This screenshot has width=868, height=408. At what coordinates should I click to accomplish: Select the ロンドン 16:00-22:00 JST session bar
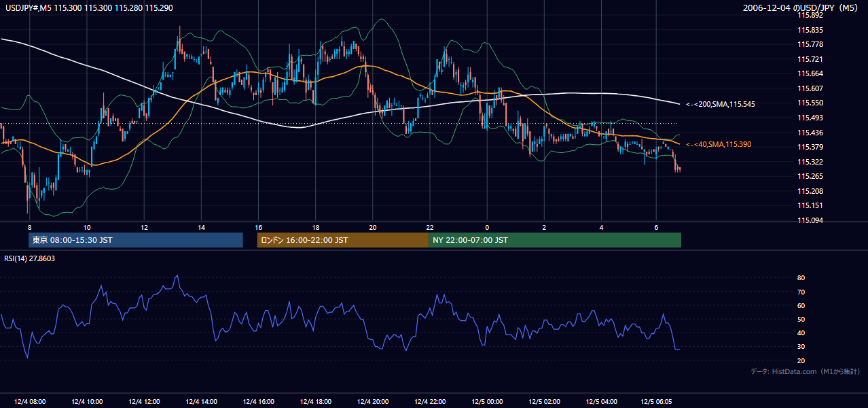pos(343,240)
